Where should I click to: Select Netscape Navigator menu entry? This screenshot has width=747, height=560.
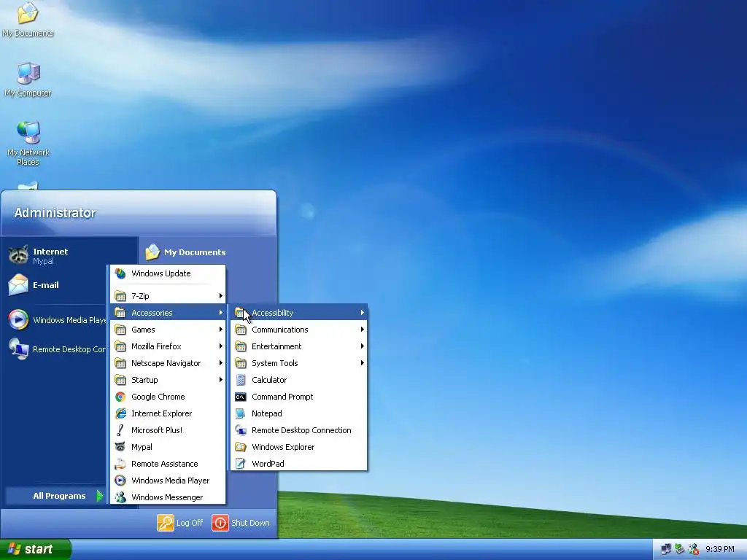(168, 363)
